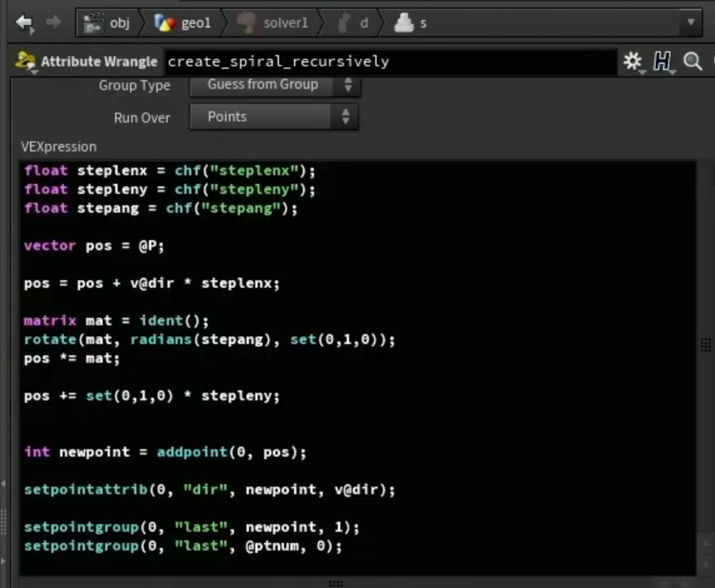This screenshot has width=715, height=588.
Task: Go to solver1 in the network path
Action: [x=273, y=23]
